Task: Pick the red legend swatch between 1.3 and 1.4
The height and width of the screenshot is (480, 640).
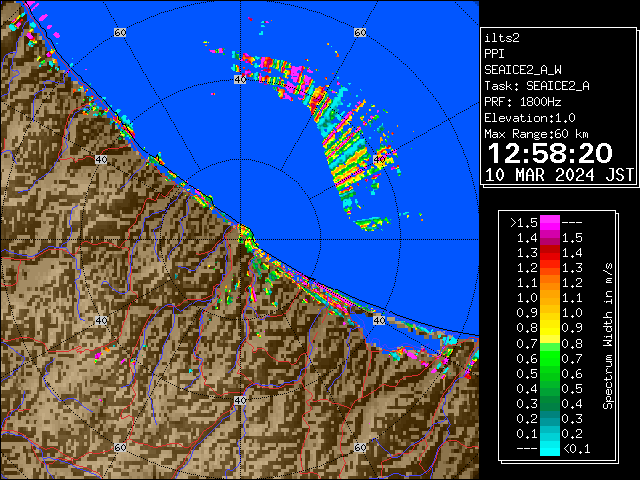Action: (550, 253)
